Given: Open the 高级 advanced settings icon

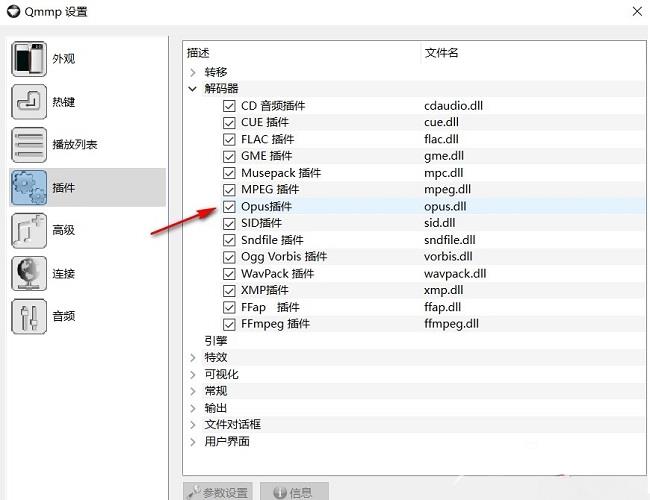Looking at the screenshot, I should [x=29, y=231].
